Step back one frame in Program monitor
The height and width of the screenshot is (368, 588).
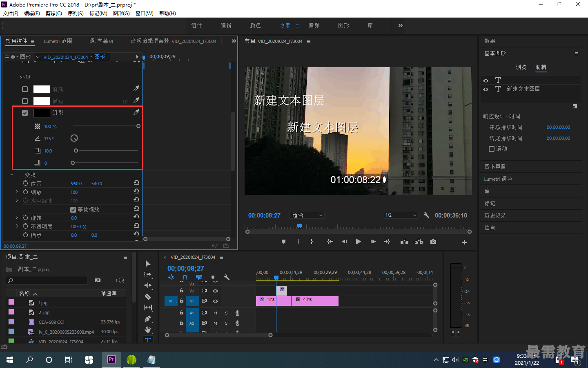tap(344, 242)
